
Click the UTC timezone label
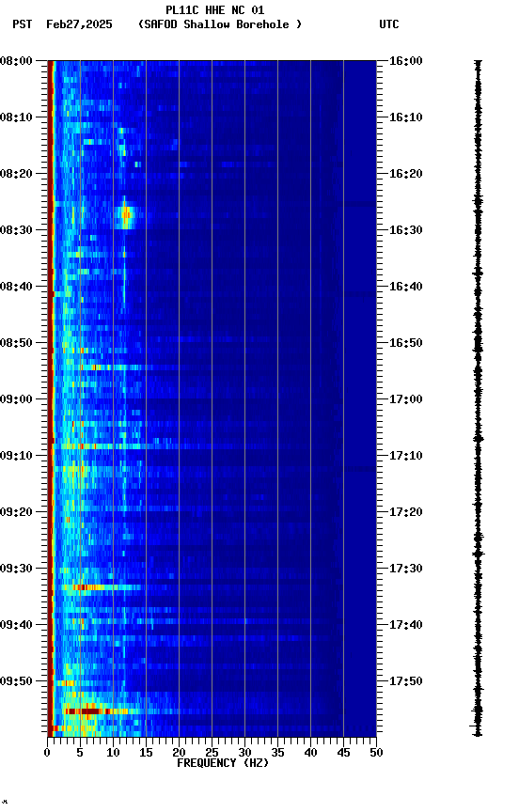(389, 24)
